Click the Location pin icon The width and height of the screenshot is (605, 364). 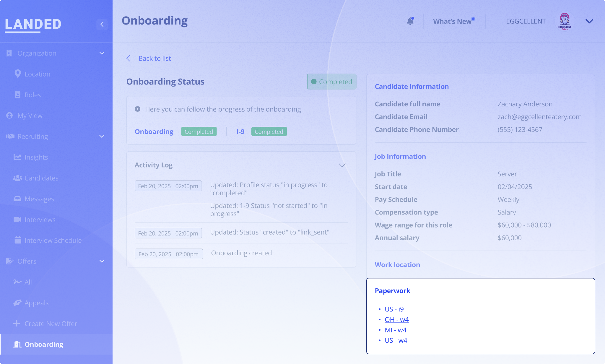click(18, 74)
